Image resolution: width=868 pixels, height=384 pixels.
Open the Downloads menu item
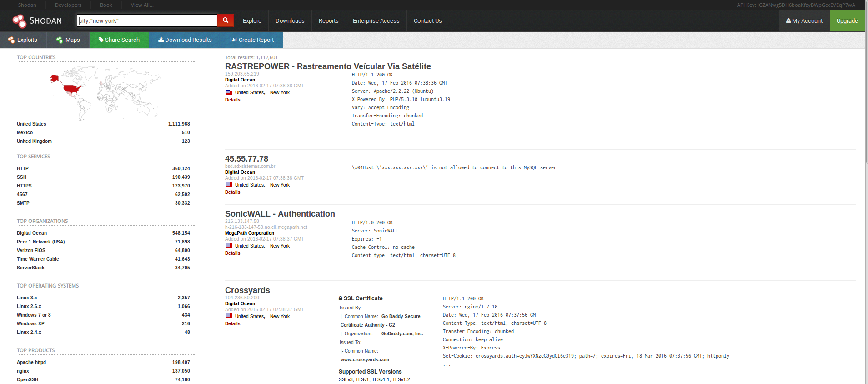(x=290, y=21)
